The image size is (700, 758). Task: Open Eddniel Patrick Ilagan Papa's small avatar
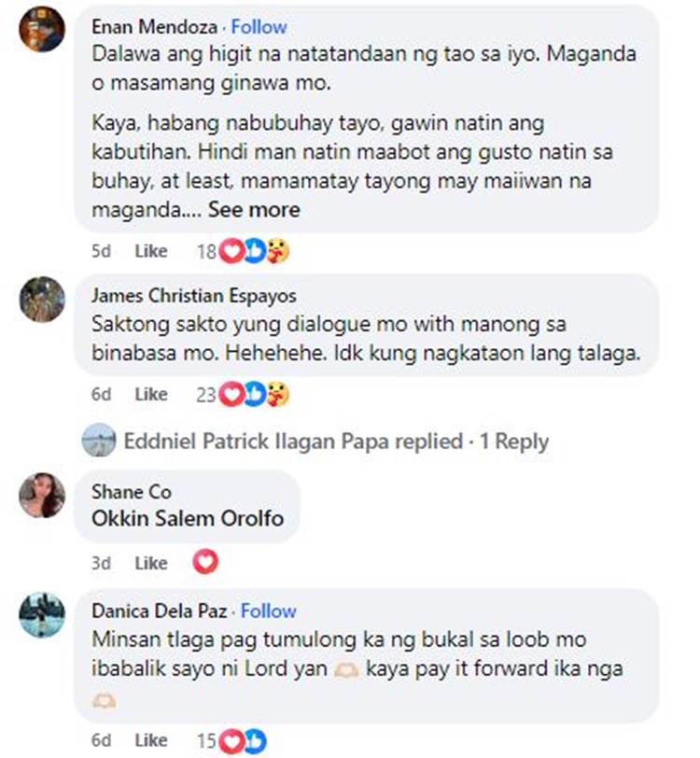click(x=99, y=440)
